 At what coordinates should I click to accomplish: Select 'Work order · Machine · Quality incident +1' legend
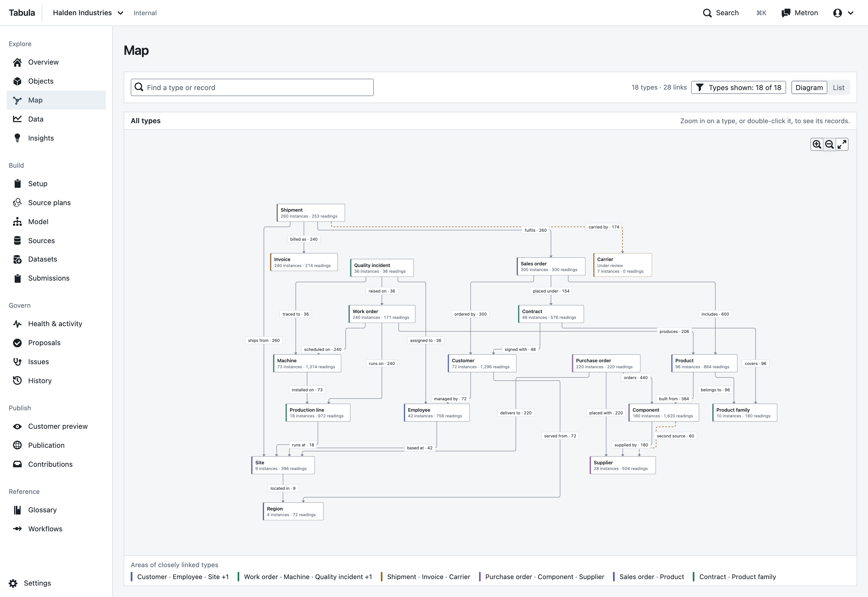pyautogui.click(x=305, y=577)
